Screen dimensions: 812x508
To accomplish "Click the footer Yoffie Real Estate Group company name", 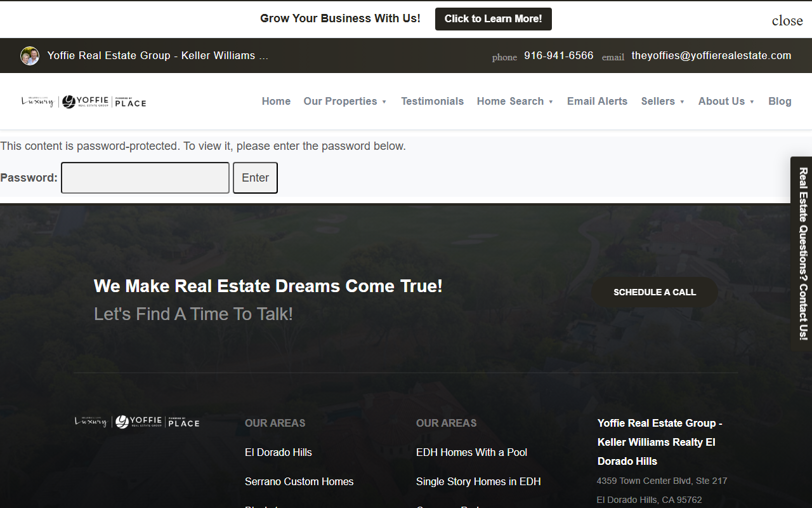I will click(660, 442).
